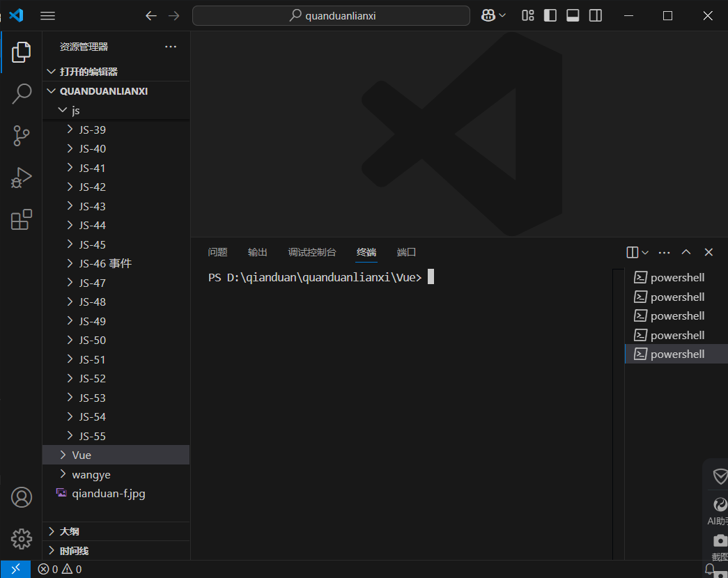
Task: Open the Copilot chat icon
Action: click(488, 16)
